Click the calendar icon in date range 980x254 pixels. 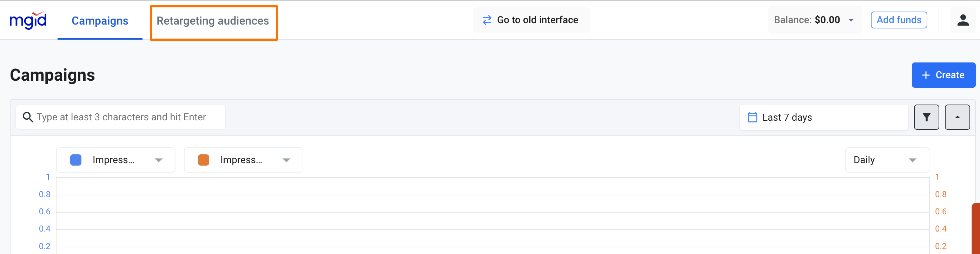tap(752, 118)
